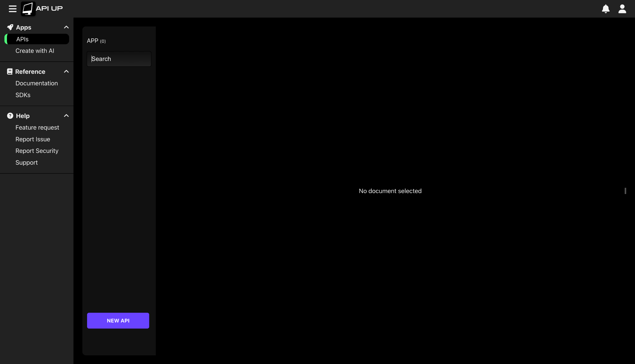The width and height of the screenshot is (635, 364).
Task: Open the user profile icon
Action: click(x=622, y=9)
